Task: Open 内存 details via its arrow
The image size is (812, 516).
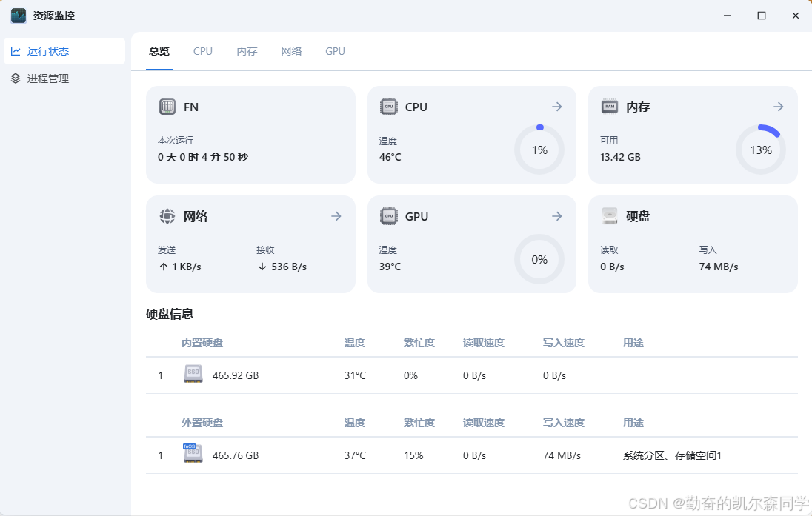Action: 779,107
